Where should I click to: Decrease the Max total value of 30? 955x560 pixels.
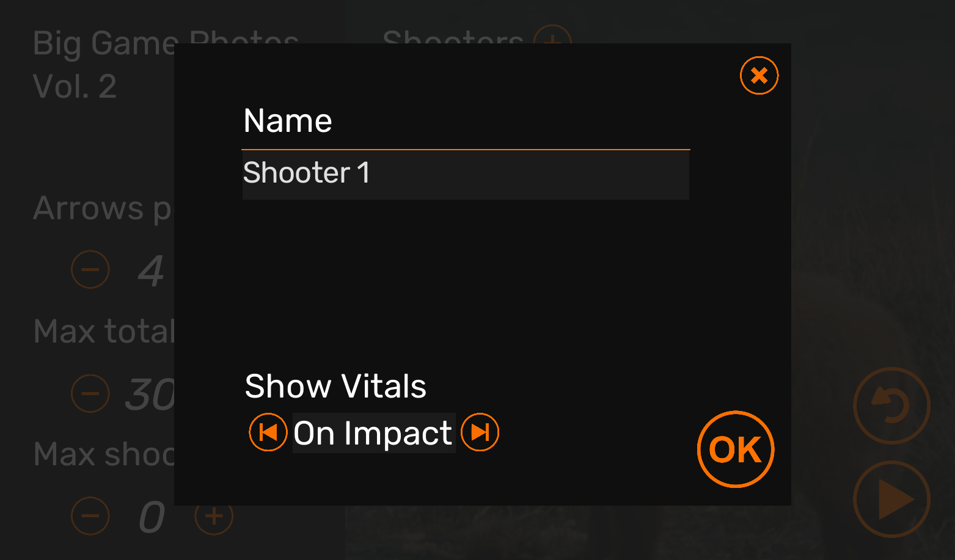[x=90, y=393]
